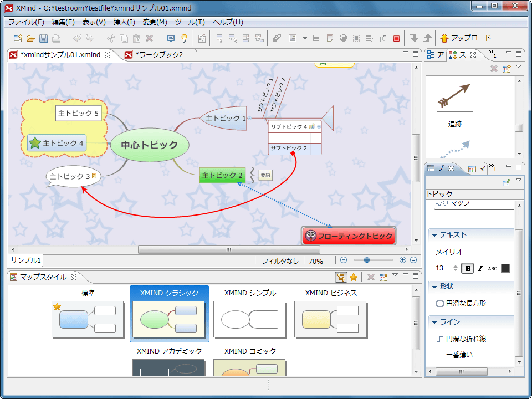Click the zoom slider handle

point(366,260)
